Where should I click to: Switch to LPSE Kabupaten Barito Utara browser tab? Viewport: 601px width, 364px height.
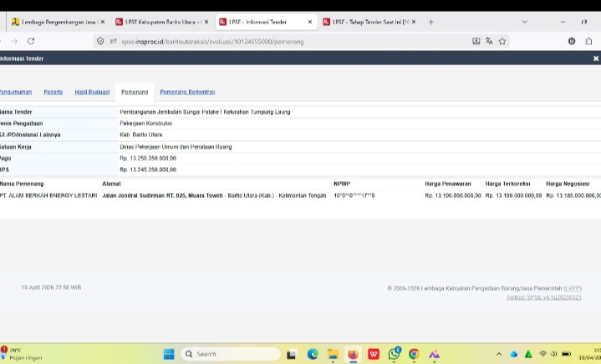(160, 22)
